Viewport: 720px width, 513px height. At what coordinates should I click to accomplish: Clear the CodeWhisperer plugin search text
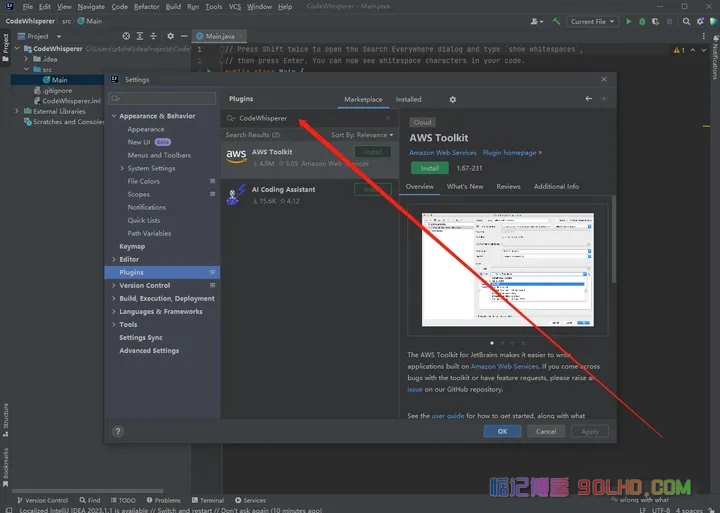pyautogui.click(x=388, y=118)
